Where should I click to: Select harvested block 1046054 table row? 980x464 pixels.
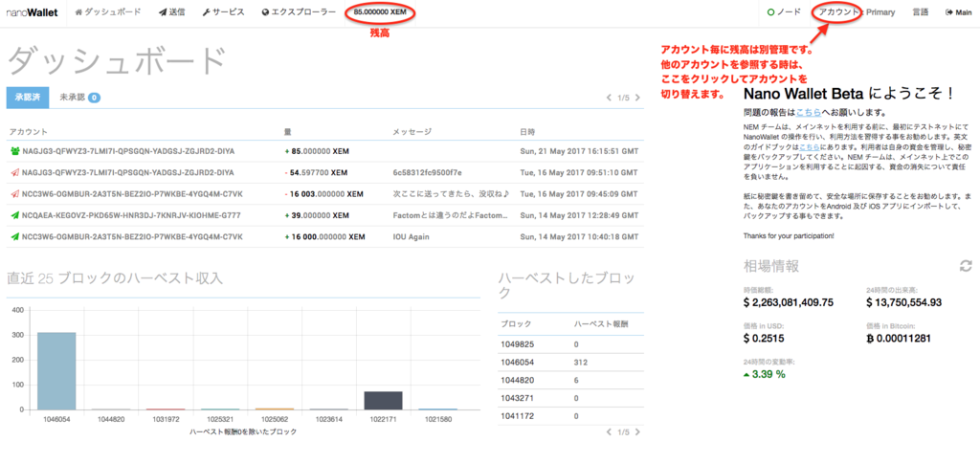point(570,363)
